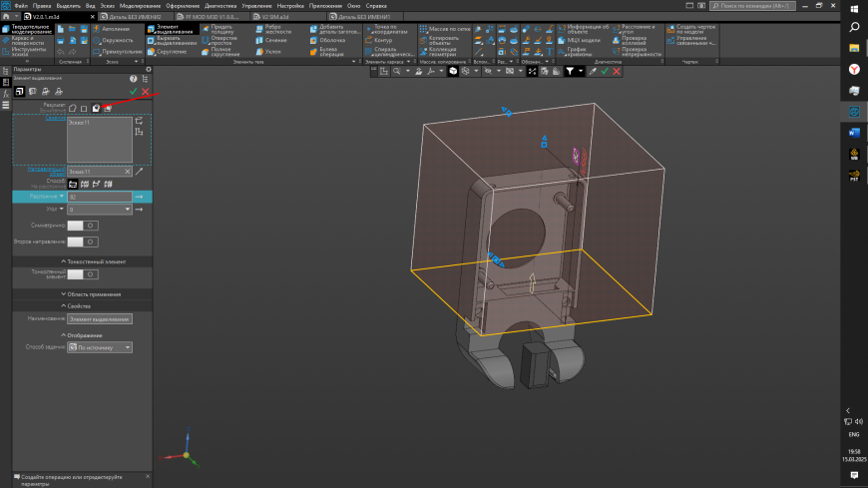Click Вырезать выдавливанием tool
This screenshot has width=868, height=488.
point(173,41)
